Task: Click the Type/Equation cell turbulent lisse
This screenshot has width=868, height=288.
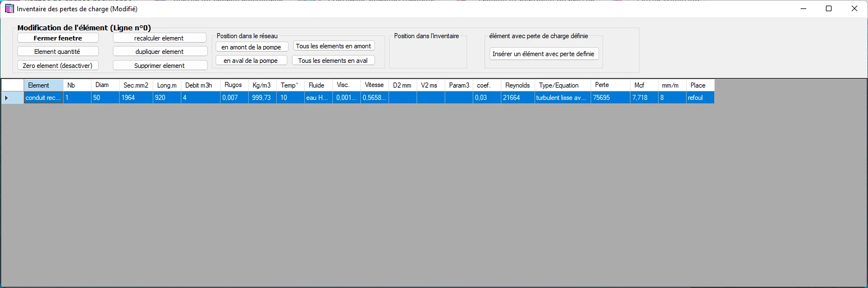Action: [x=563, y=98]
